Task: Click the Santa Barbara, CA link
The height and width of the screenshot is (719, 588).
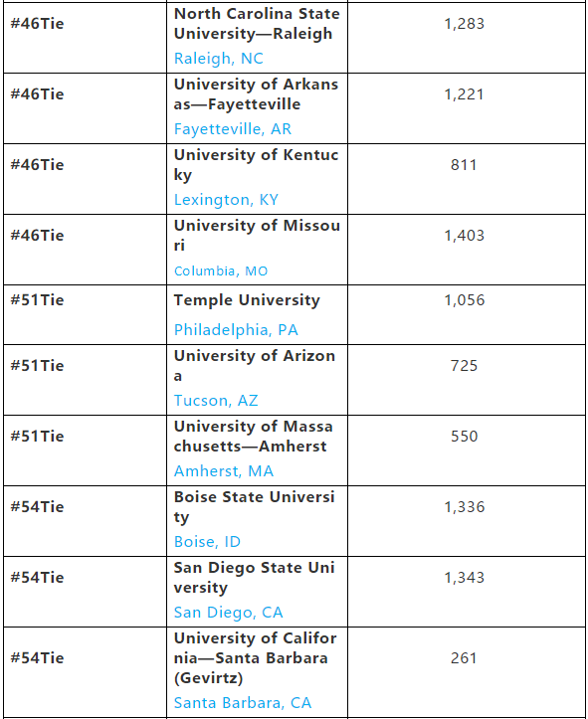Action: click(243, 702)
